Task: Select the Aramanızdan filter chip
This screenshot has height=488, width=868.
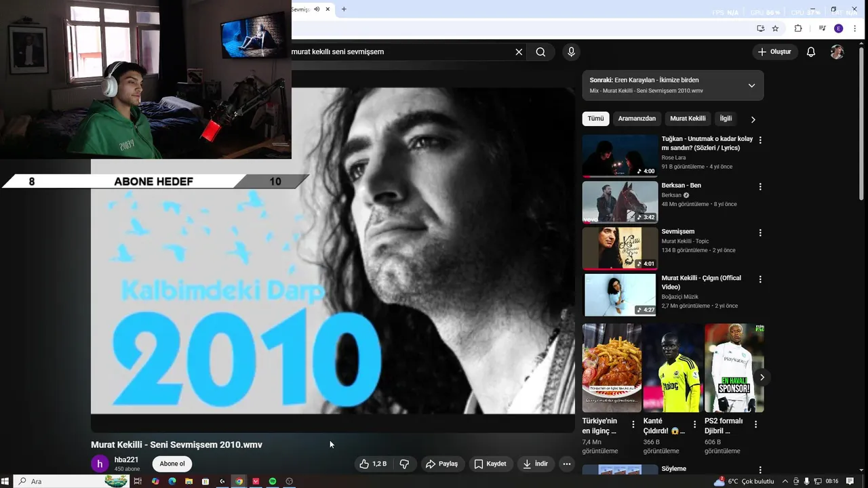Action: [x=637, y=119]
